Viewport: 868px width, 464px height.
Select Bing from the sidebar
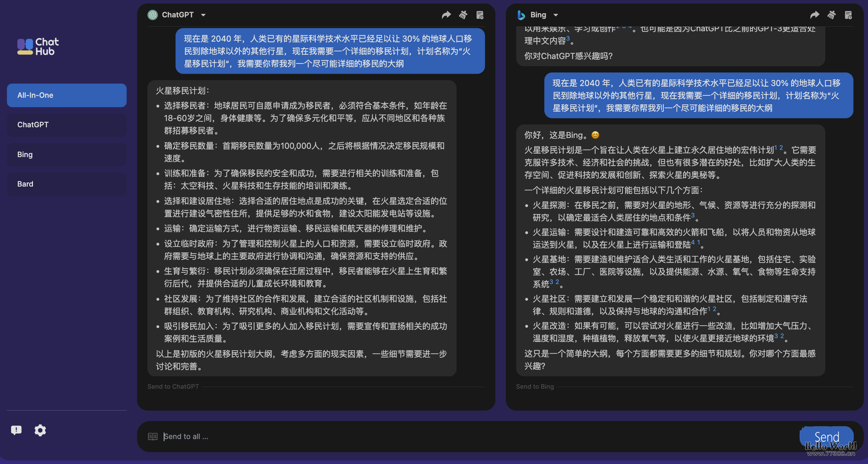pos(67,154)
